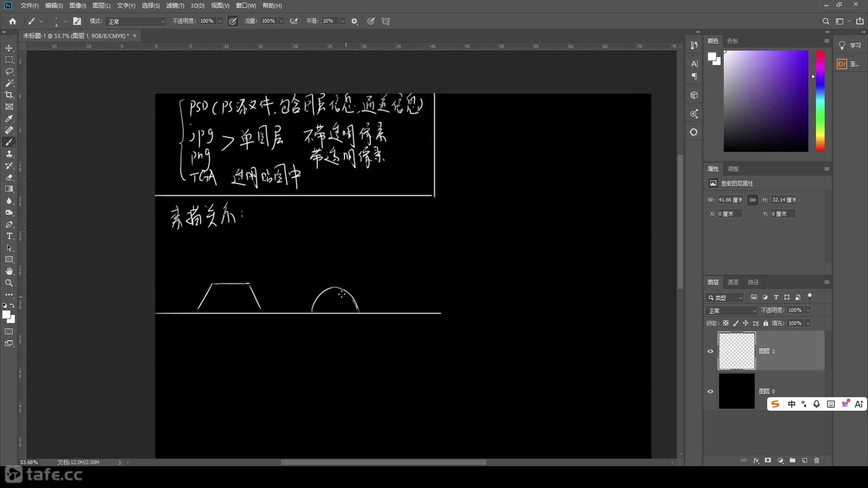Hide the 图层 1 layer visibility

710,351
